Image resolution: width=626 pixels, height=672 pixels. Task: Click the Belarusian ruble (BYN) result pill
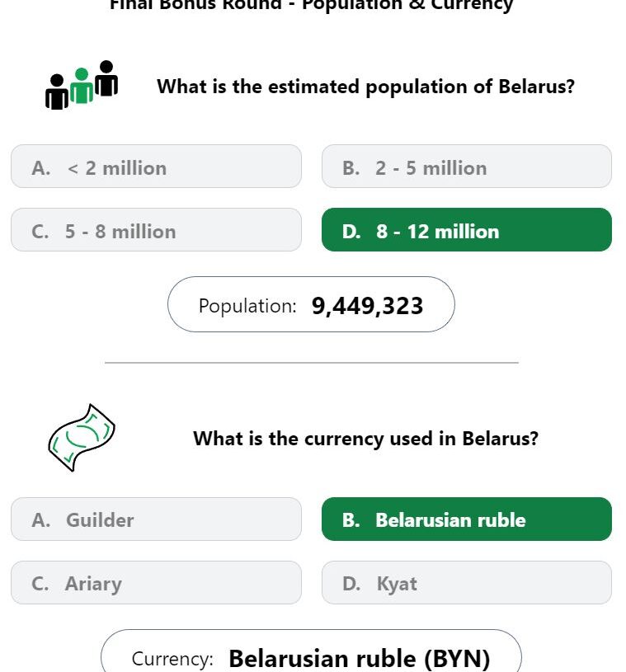coord(311,651)
